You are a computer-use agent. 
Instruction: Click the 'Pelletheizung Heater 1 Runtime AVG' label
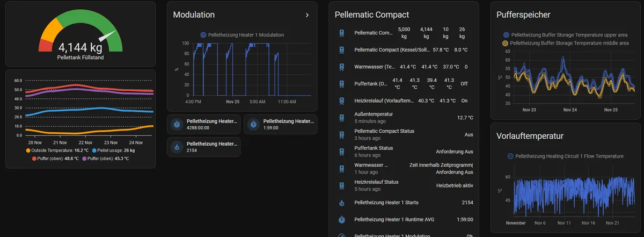pos(394,219)
